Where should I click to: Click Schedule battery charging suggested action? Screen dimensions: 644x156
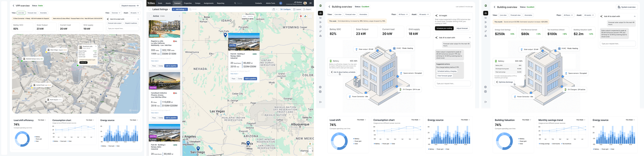point(447,71)
